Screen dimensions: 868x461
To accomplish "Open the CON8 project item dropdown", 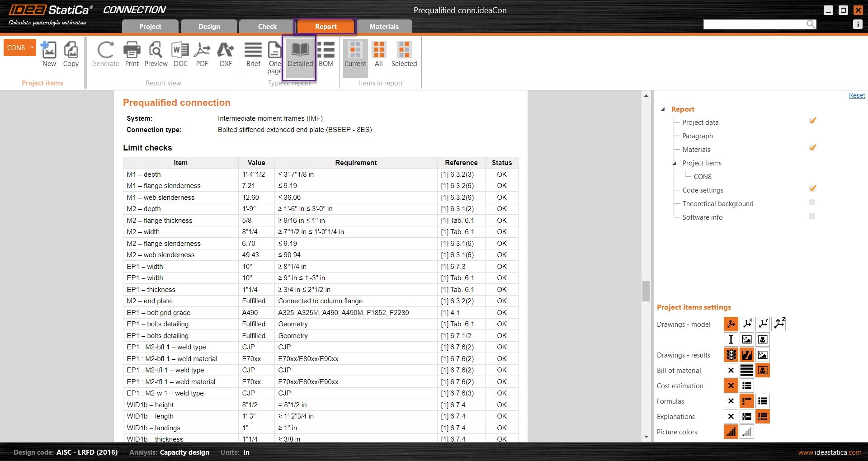I will [x=32, y=47].
